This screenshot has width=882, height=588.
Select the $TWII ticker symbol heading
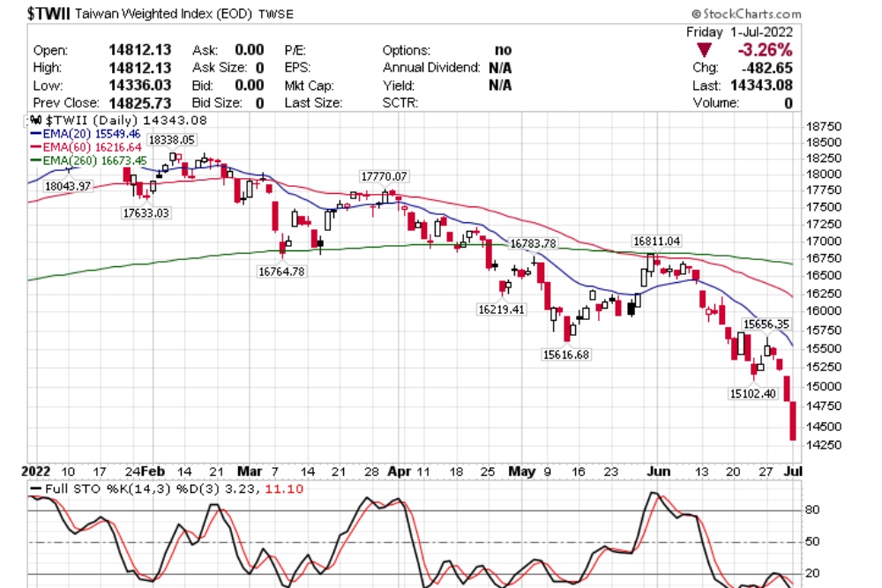pyautogui.click(x=49, y=13)
